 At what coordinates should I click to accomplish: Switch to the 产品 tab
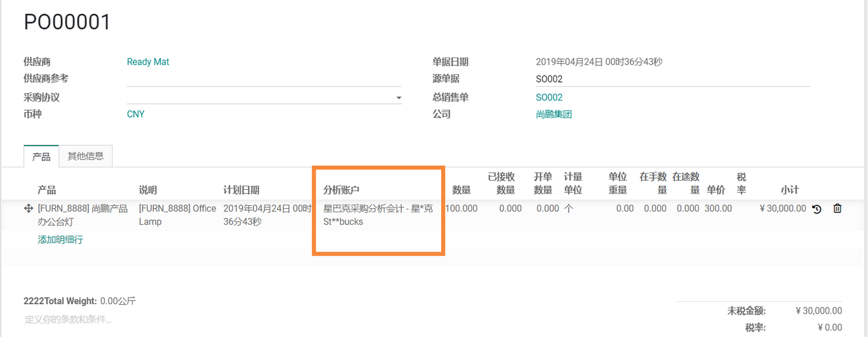41,156
